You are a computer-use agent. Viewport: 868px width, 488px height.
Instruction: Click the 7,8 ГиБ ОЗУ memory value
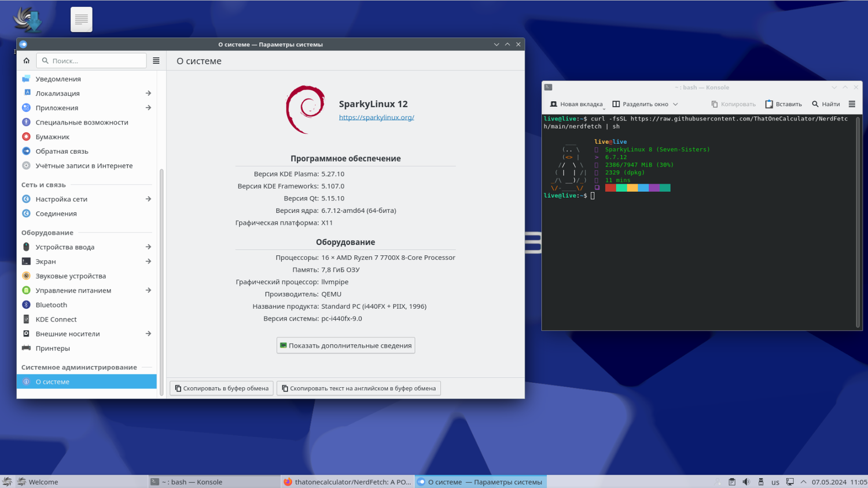[x=340, y=269]
